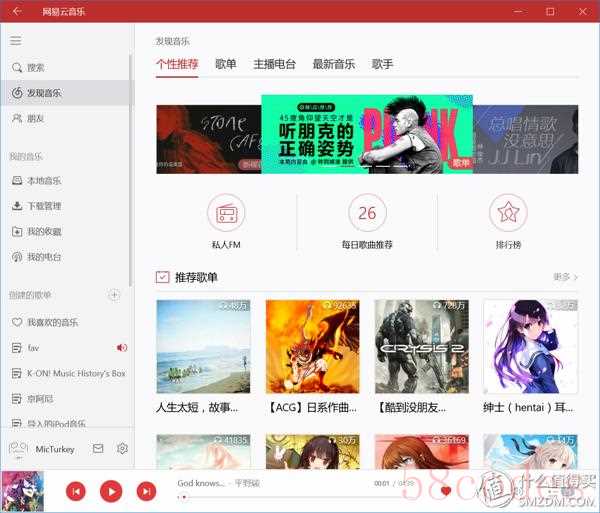Open the 私人FM radio icon
This screenshot has width=600, height=513.
[226, 213]
